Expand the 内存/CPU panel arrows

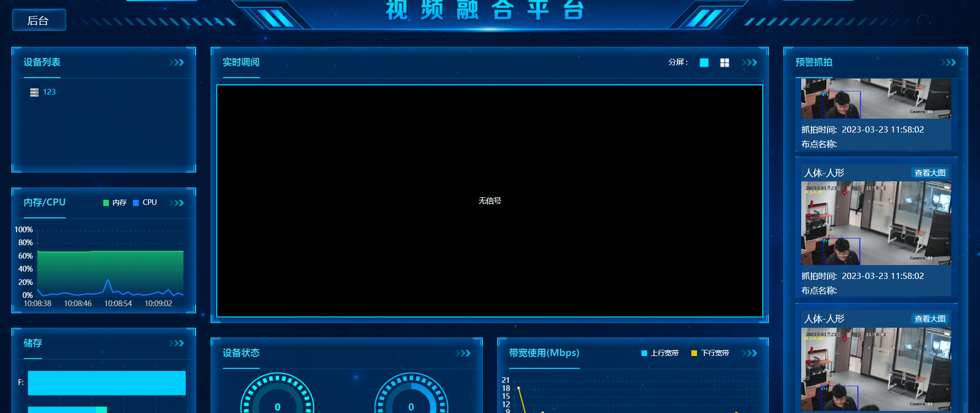(177, 203)
